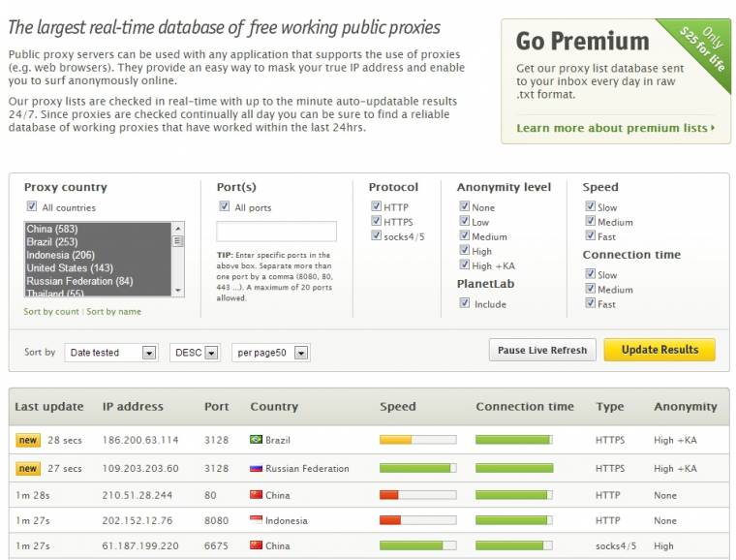Click the red speed bar for Indonesia
Image resolution: width=736 pixels, height=560 pixels.
coord(390,520)
